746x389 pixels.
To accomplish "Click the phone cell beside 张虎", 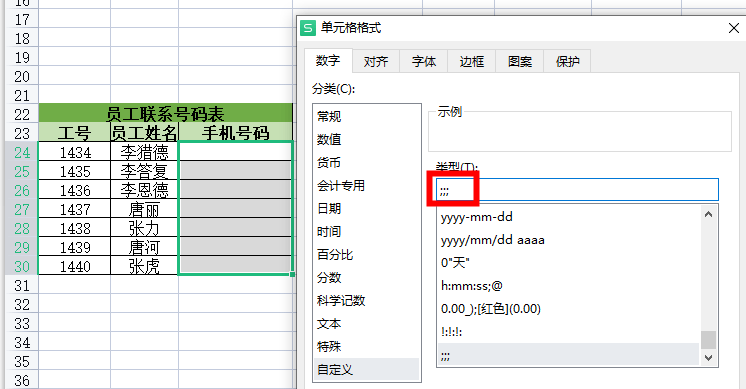I will coord(236,265).
